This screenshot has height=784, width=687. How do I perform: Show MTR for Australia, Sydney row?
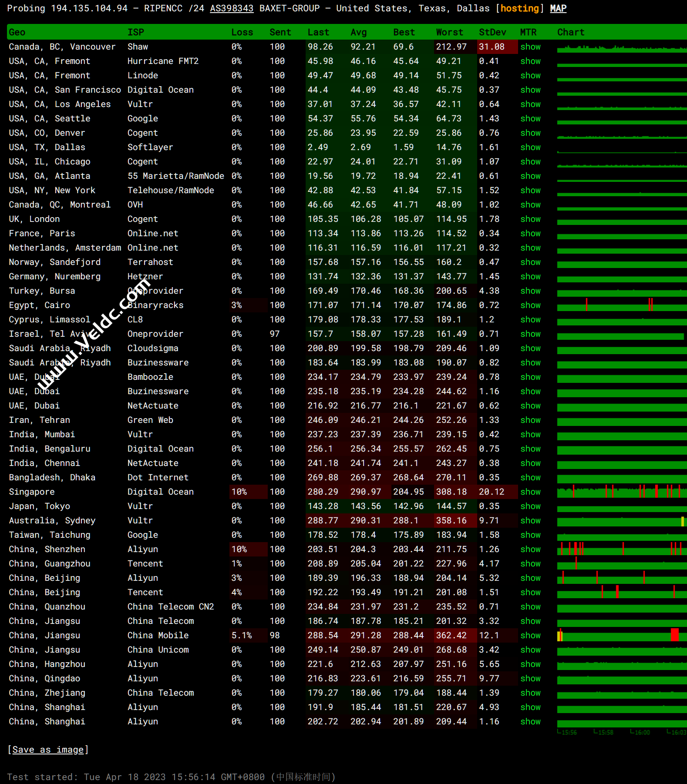coord(530,520)
